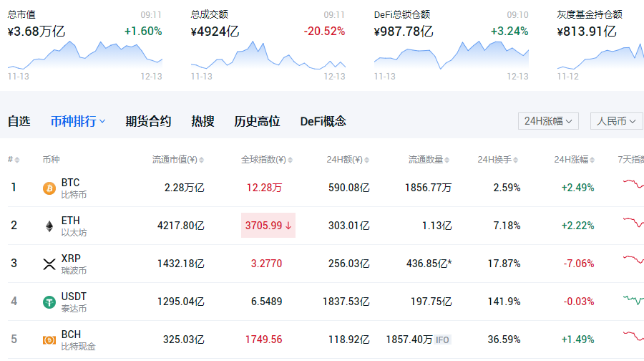Sort by 流通市值 column arrows
Viewport: 644px width, 361px height.
point(202,159)
